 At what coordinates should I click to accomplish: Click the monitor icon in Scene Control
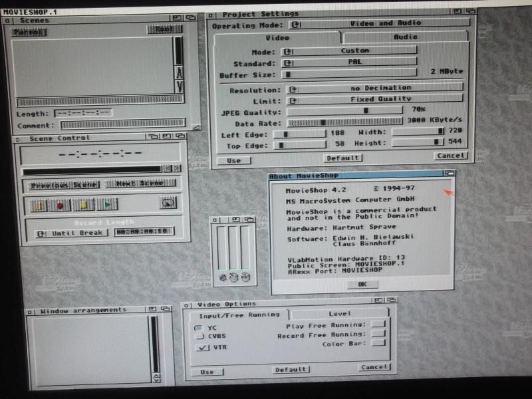(169, 203)
